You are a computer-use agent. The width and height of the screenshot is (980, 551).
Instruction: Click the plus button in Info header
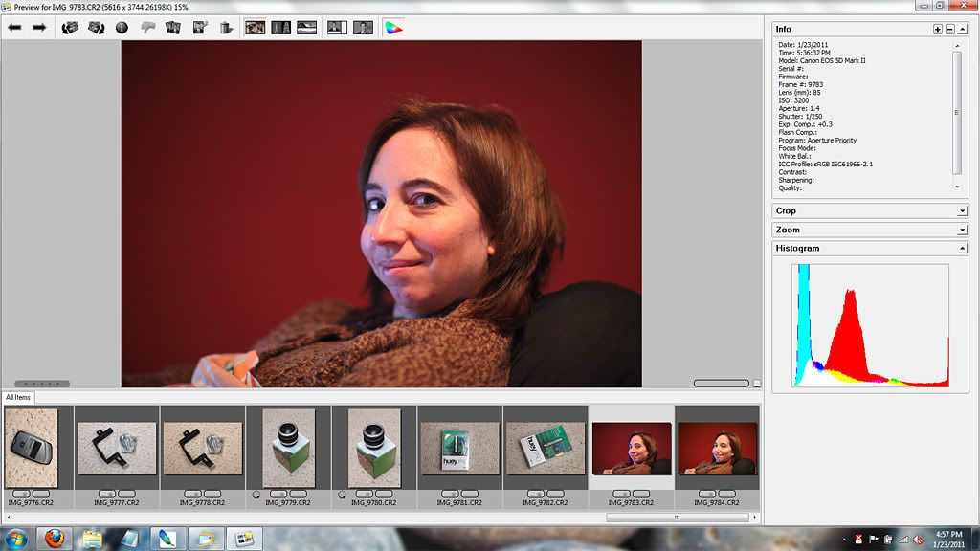pos(937,30)
